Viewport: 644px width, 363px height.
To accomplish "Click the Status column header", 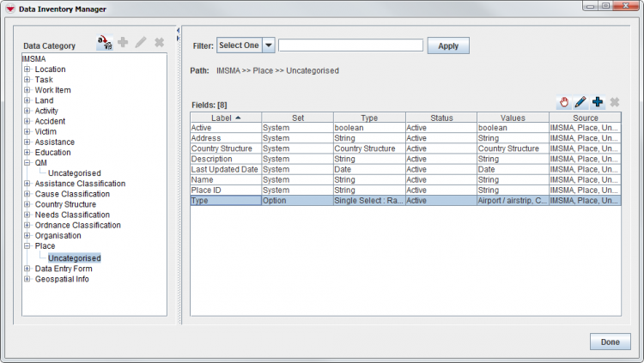I will (440, 117).
